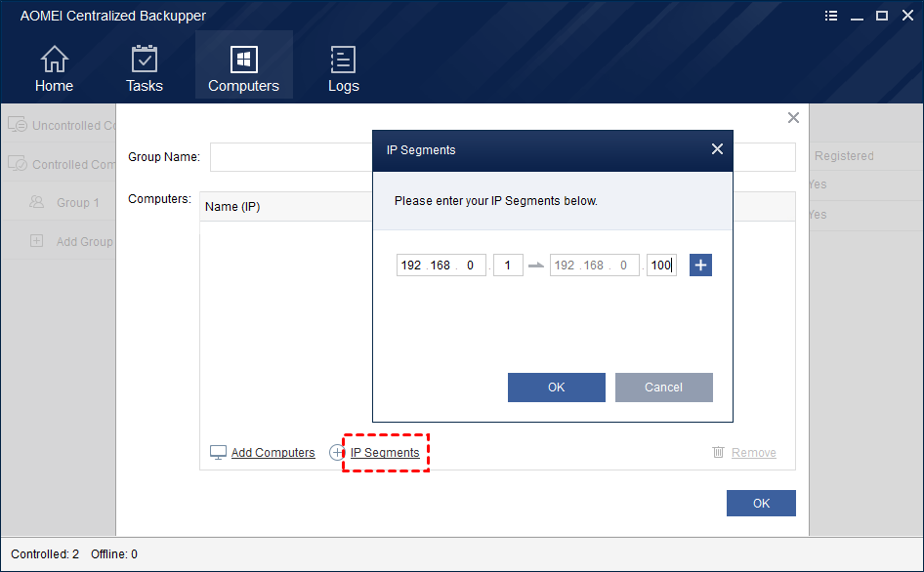This screenshot has height=572, width=924.
Task: Select the Computers tab
Action: (243, 64)
